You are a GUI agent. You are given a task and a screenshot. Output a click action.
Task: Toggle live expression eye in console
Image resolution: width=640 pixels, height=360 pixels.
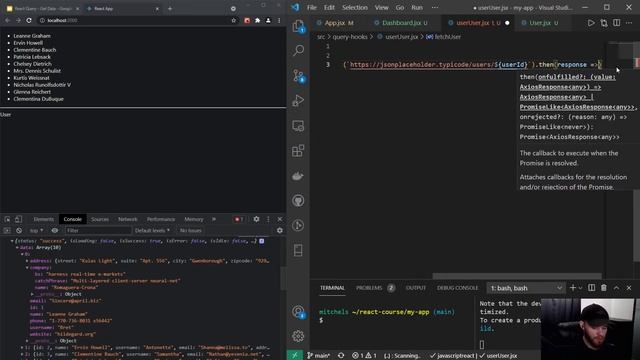point(55,231)
